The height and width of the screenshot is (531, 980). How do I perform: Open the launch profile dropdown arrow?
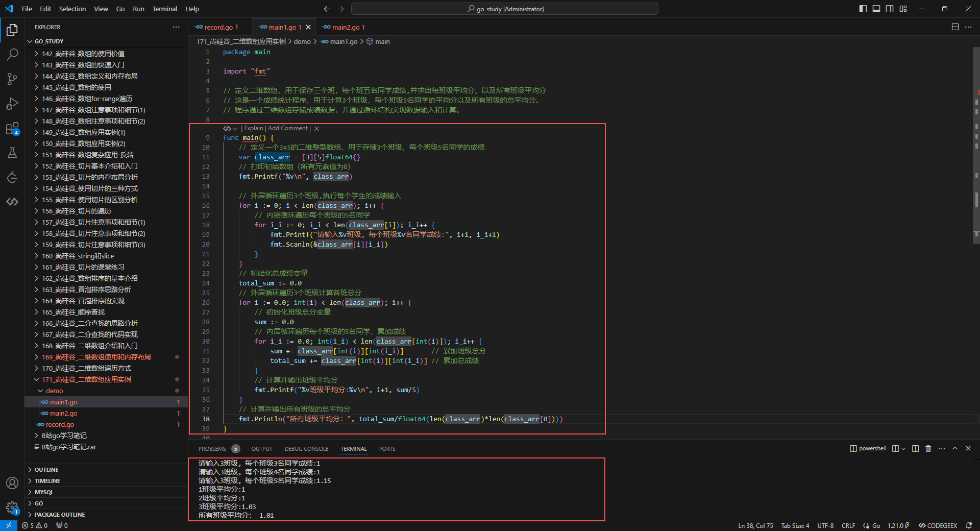click(x=903, y=449)
